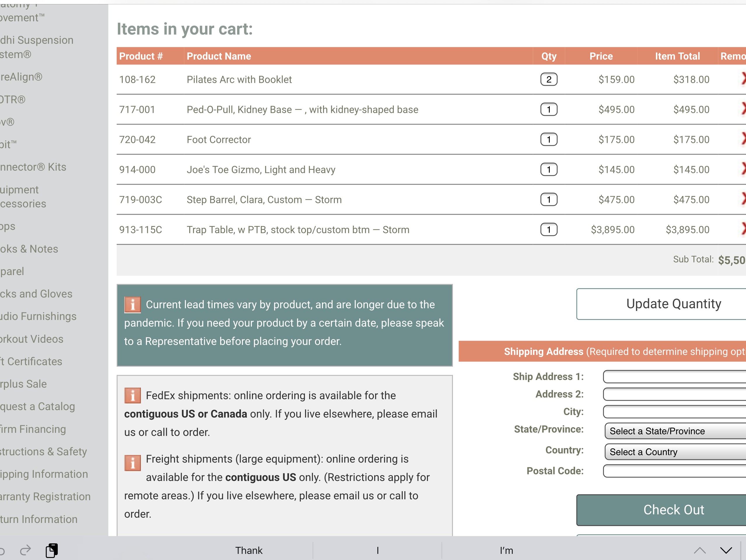Open Studio Furnishings sidebar link
This screenshot has height=560, width=746.
coord(38,316)
